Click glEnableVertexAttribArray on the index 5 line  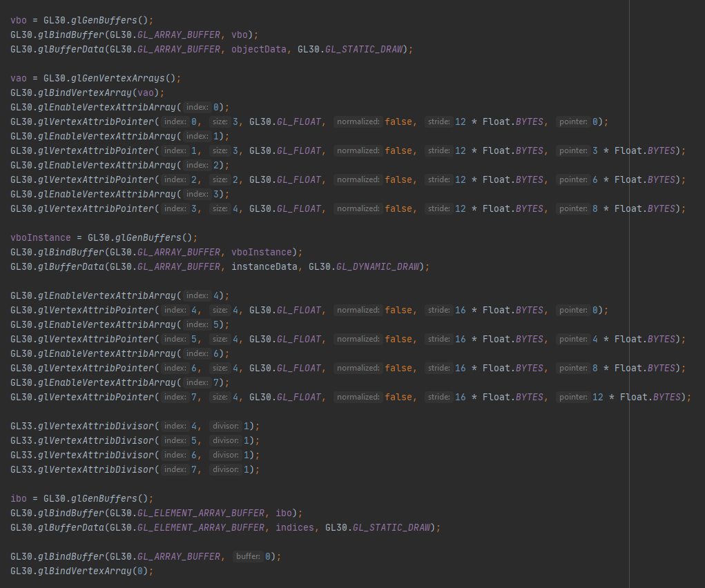pos(107,324)
